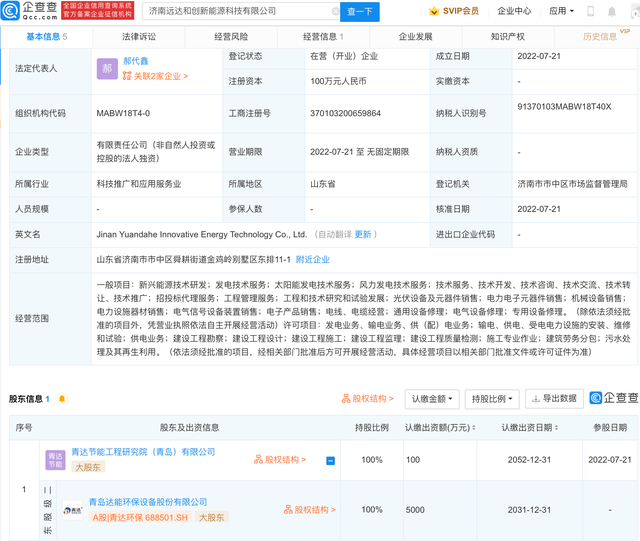This screenshot has width=640, height=541.
Task: Click the bell notification icon in the top bar
Action: (x=612, y=12)
